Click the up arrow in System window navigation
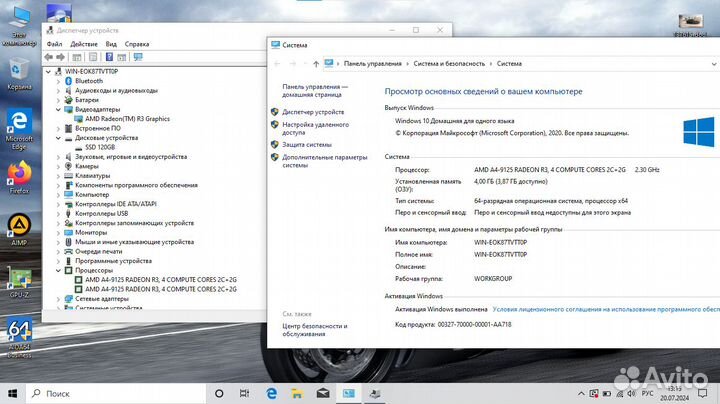 (316, 64)
